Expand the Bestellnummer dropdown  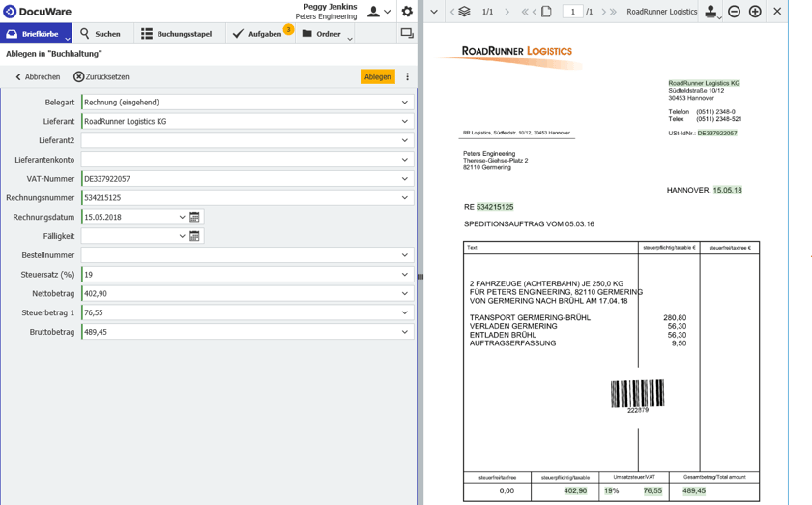coord(405,255)
